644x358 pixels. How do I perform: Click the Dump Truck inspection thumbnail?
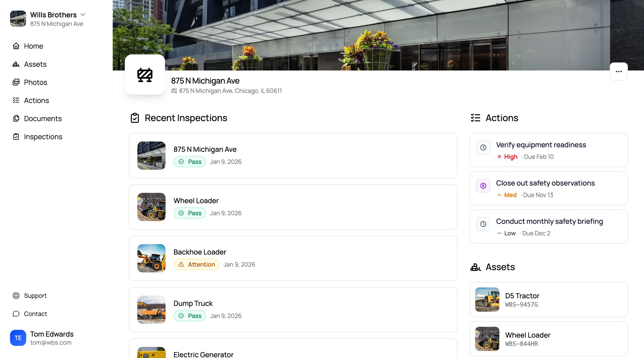tap(151, 310)
